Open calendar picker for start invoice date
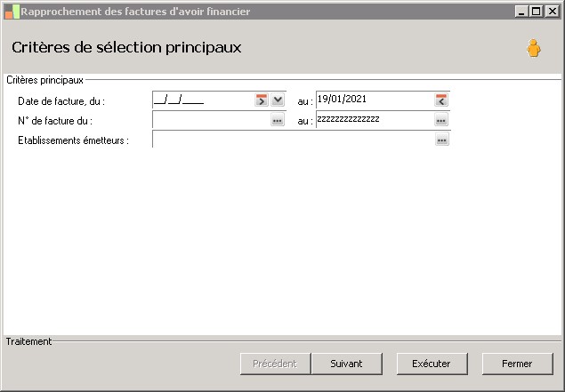The width and height of the screenshot is (565, 392). click(x=262, y=100)
